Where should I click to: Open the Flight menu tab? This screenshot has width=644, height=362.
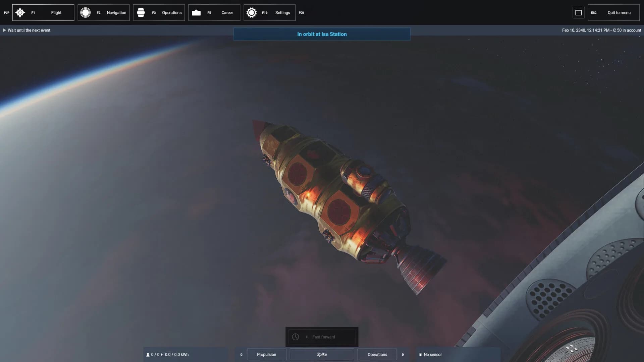coord(43,13)
